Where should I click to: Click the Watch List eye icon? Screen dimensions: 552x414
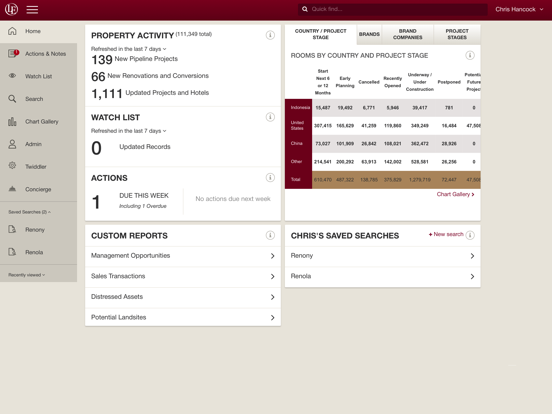click(x=12, y=76)
